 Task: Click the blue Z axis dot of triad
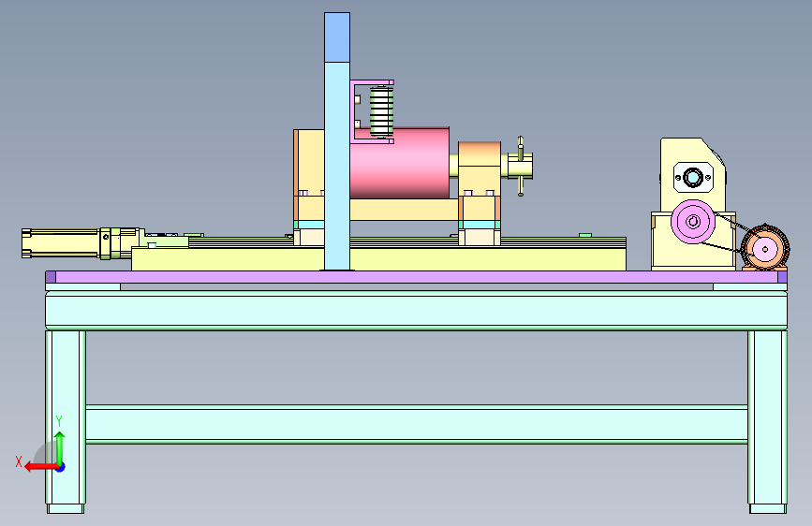[61, 467]
